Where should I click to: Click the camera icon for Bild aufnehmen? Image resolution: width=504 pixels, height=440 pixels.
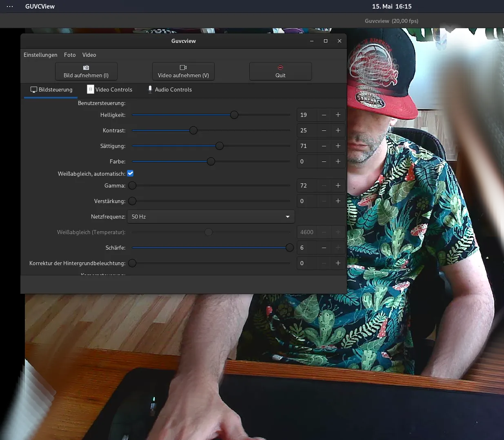tap(86, 67)
